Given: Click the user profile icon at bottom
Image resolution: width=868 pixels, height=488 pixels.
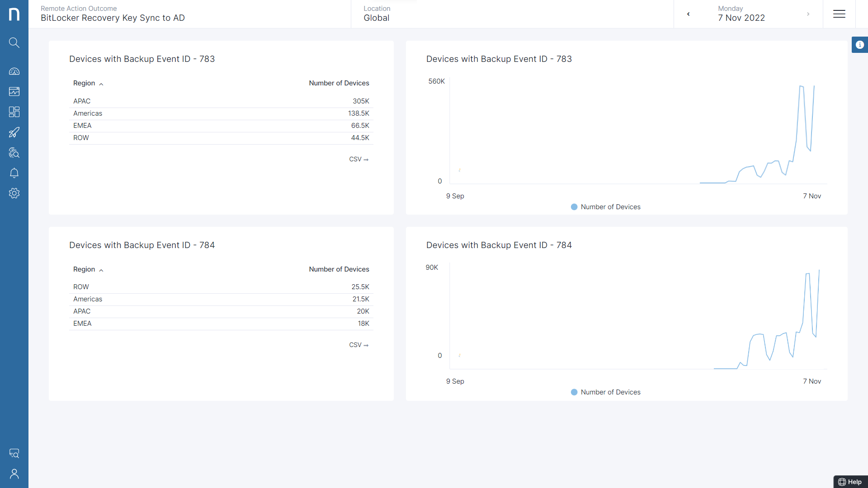Looking at the screenshot, I should pyautogui.click(x=14, y=474).
